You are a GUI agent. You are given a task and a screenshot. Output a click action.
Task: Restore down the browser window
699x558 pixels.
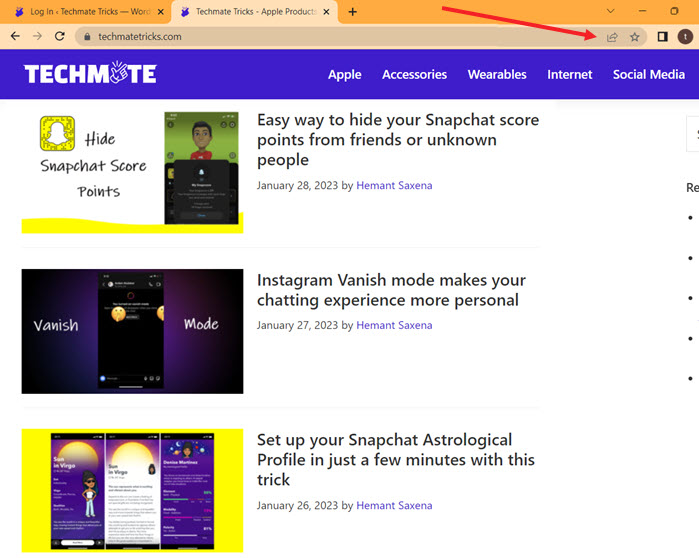[x=674, y=11]
